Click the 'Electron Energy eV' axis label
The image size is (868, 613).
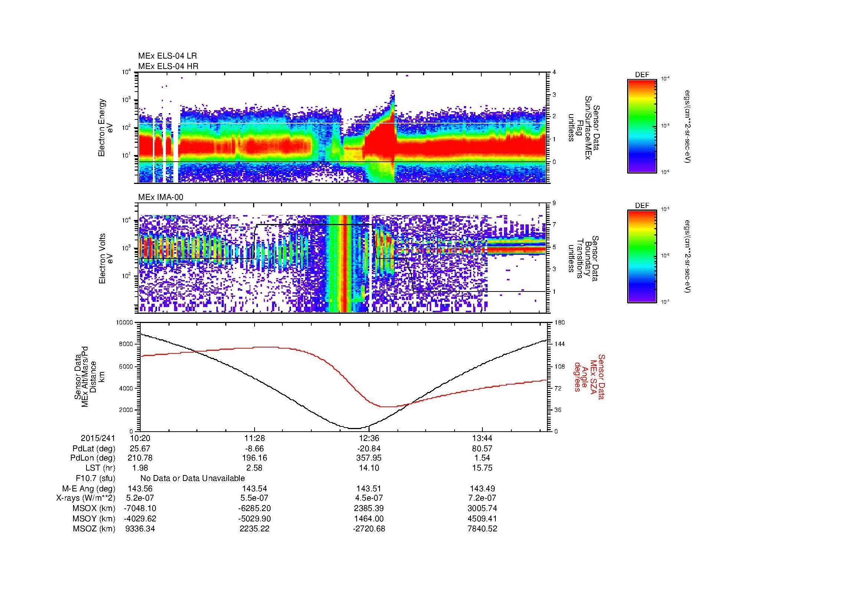click(x=105, y=128)
